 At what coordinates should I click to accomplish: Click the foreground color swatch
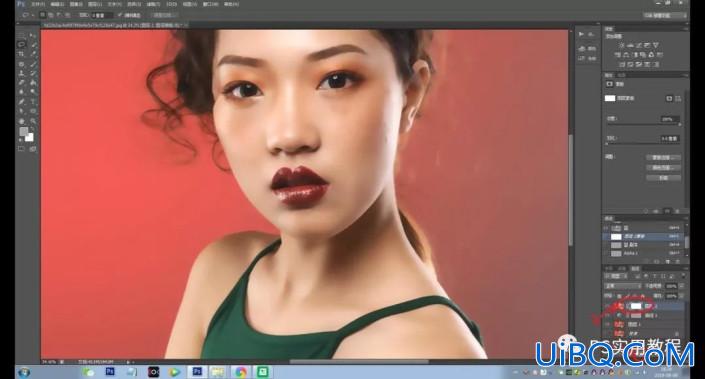23,131
